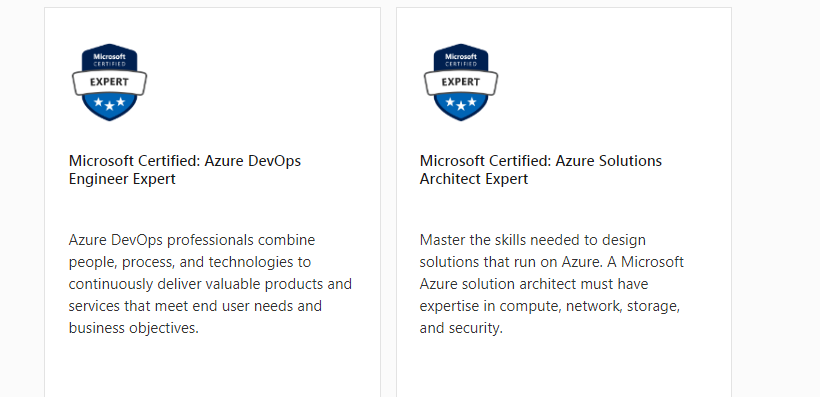The width and height of the screenshot is (820, 397).
Task: Click the 'and security.' text in Architect card
Action: (x=461, y=328)
